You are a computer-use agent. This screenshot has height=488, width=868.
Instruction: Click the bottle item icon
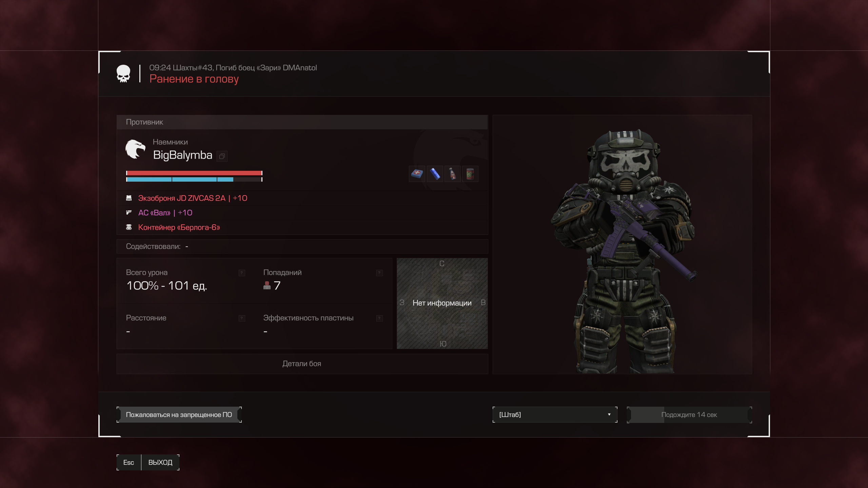[x=453, y=174]
